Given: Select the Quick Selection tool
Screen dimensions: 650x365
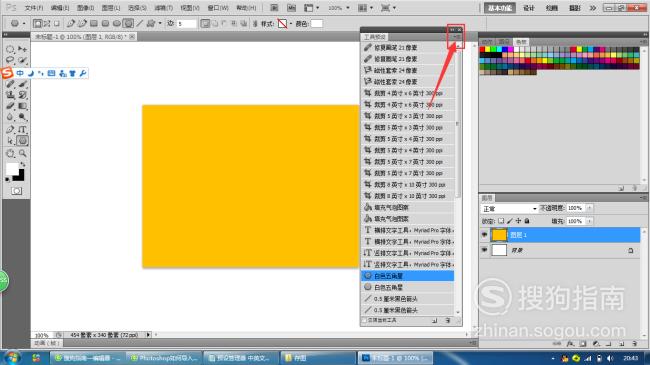Looking at the screenshot, I should 22,61.
